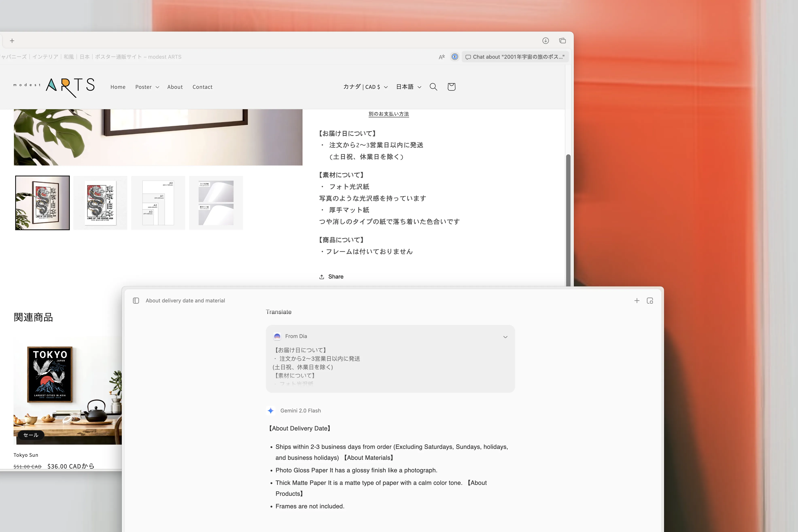Click the Share button on the product page

(331, 277)
